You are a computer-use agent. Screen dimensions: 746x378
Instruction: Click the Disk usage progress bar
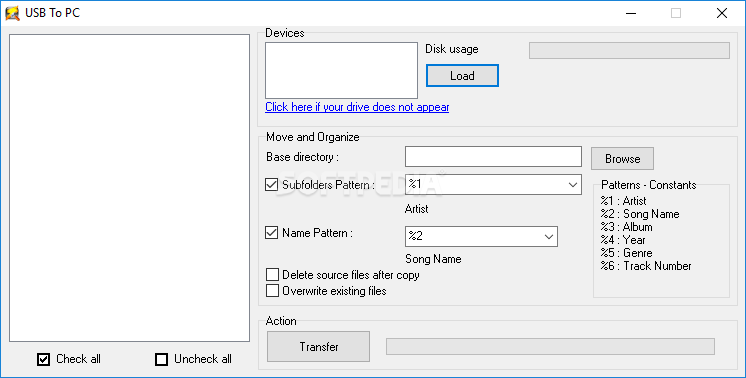pyautogui.click(x=629, y=50)
